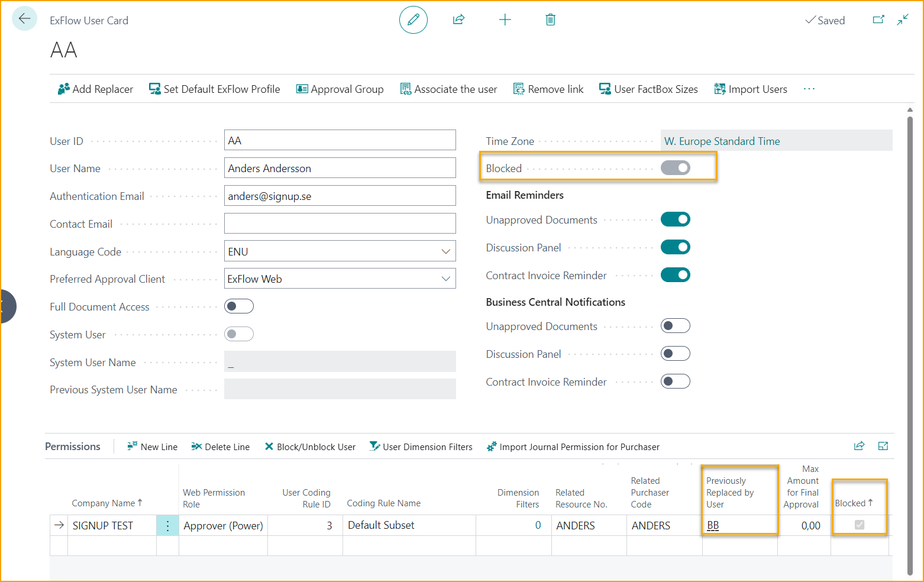Click the plus icon to create new

click(505, 20)
